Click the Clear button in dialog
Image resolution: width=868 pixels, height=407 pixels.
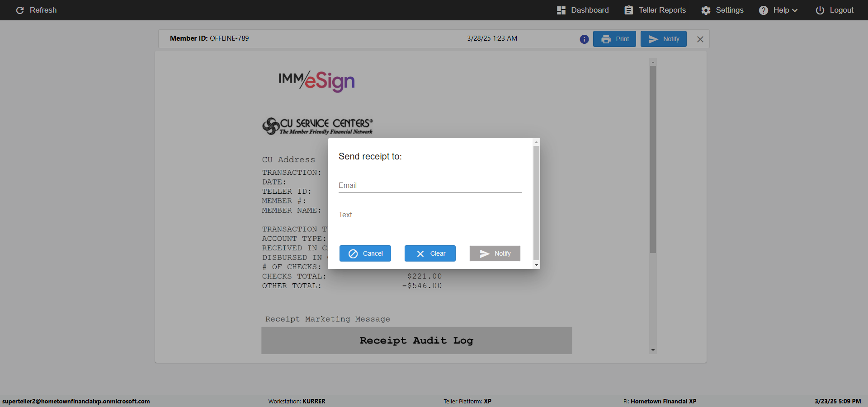click(x=430, y=253)
